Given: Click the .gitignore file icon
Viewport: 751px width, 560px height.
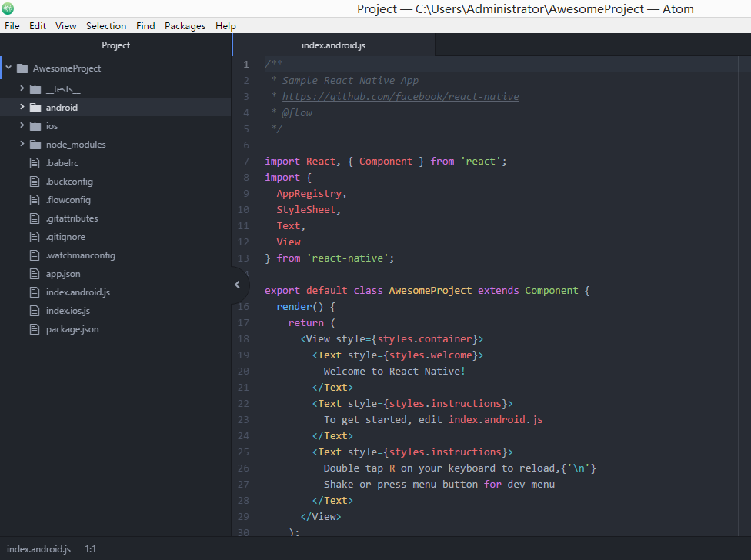Looking at the screenshot, I should [35, 237].
